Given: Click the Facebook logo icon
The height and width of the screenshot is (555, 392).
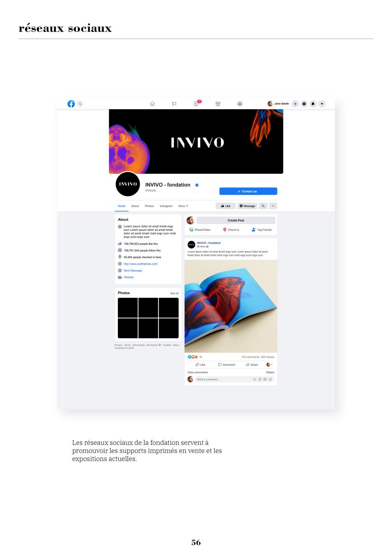Looking at the screenshot, I should pos(71,104).
